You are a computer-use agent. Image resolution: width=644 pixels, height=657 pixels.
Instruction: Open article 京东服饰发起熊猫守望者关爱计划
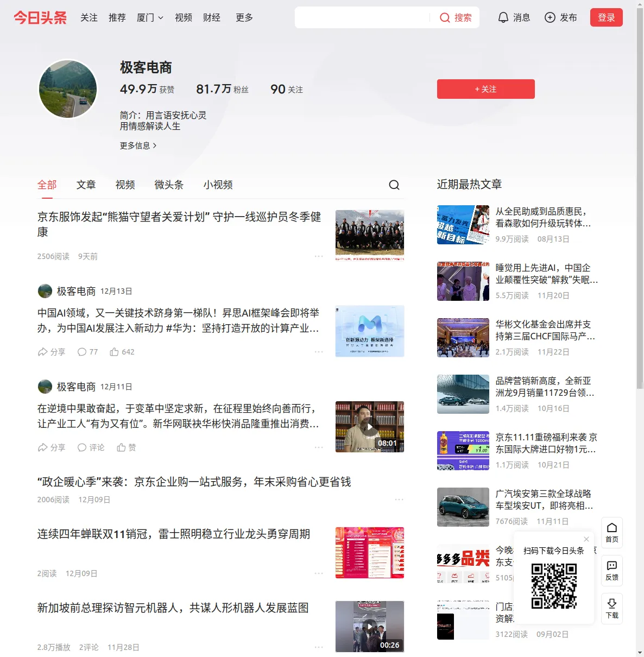click(x=179, y=224)
